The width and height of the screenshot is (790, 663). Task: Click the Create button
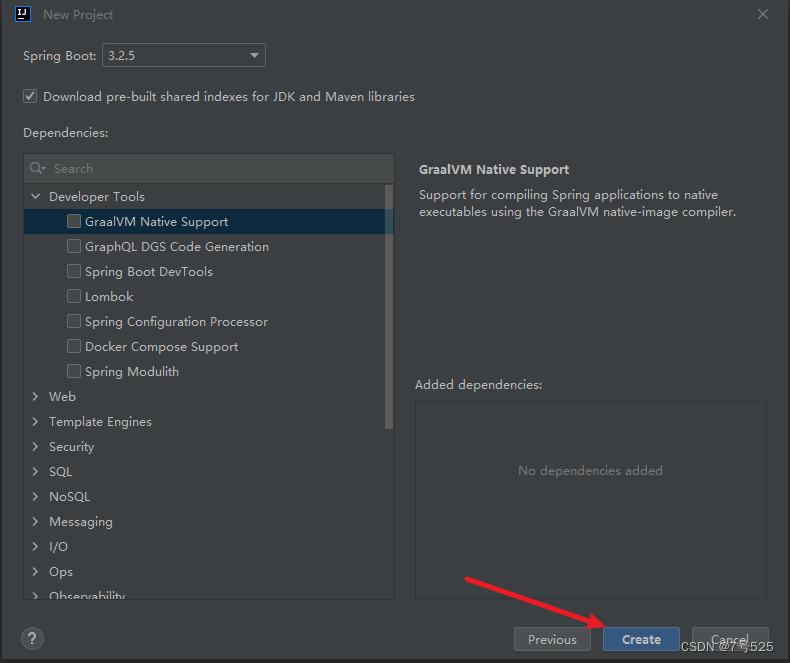tap(641, 639)
